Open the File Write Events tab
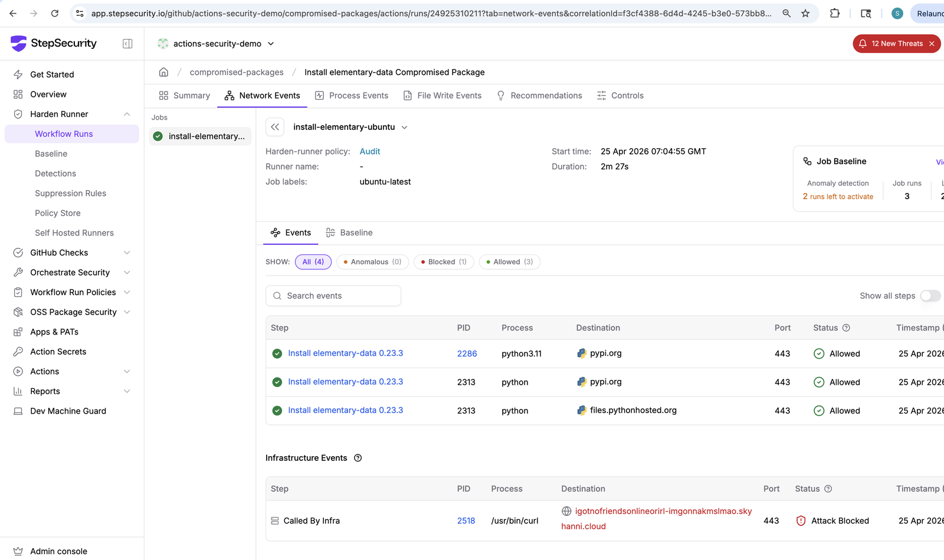This screenshot has width=944, height=560. [442, 96]
